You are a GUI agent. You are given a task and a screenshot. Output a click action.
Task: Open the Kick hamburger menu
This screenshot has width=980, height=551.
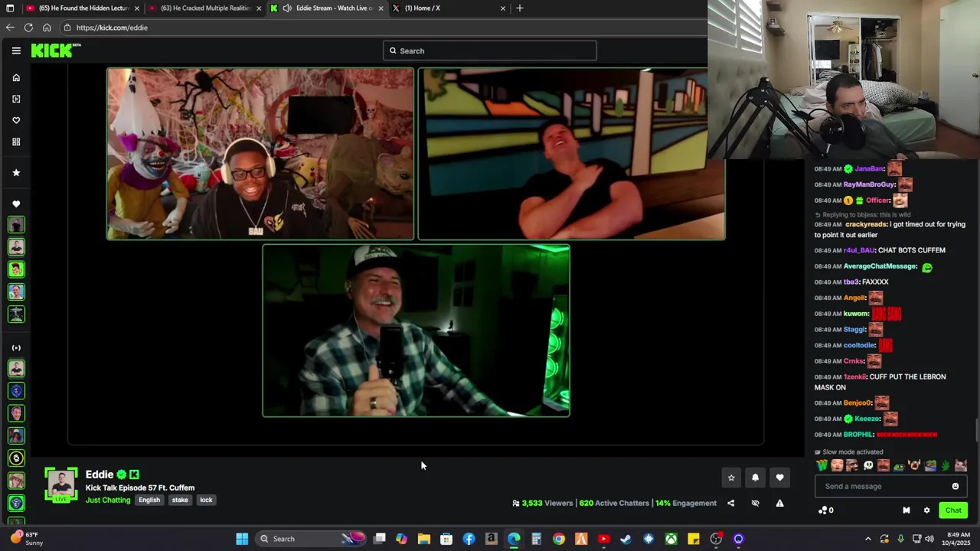pos(16,51)
